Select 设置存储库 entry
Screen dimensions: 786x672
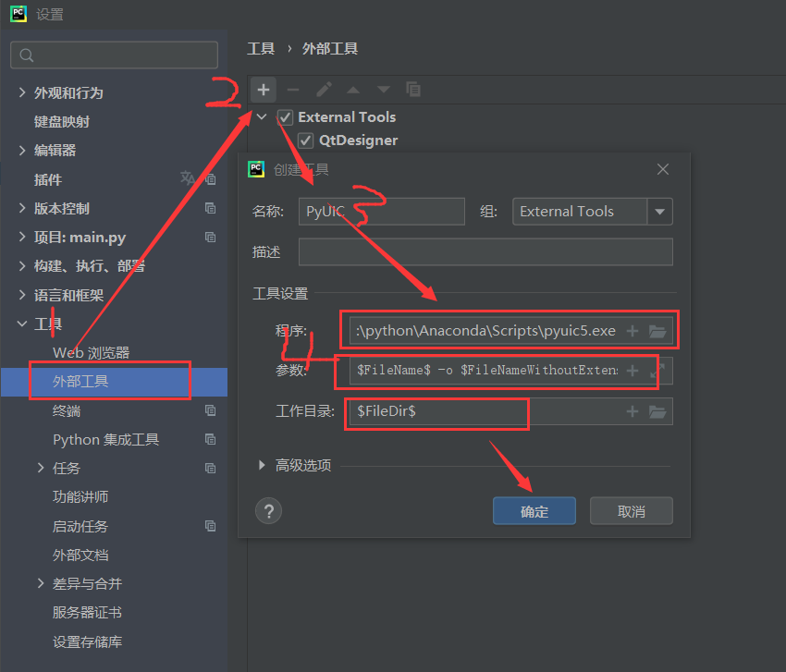(x=87, y=641)
